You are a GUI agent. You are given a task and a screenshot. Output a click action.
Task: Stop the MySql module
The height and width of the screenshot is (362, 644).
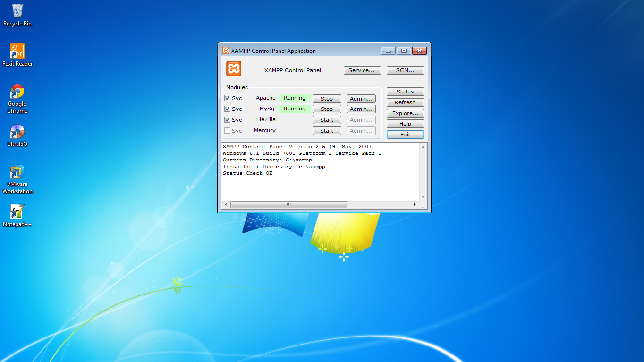click(x=327, y=109)
